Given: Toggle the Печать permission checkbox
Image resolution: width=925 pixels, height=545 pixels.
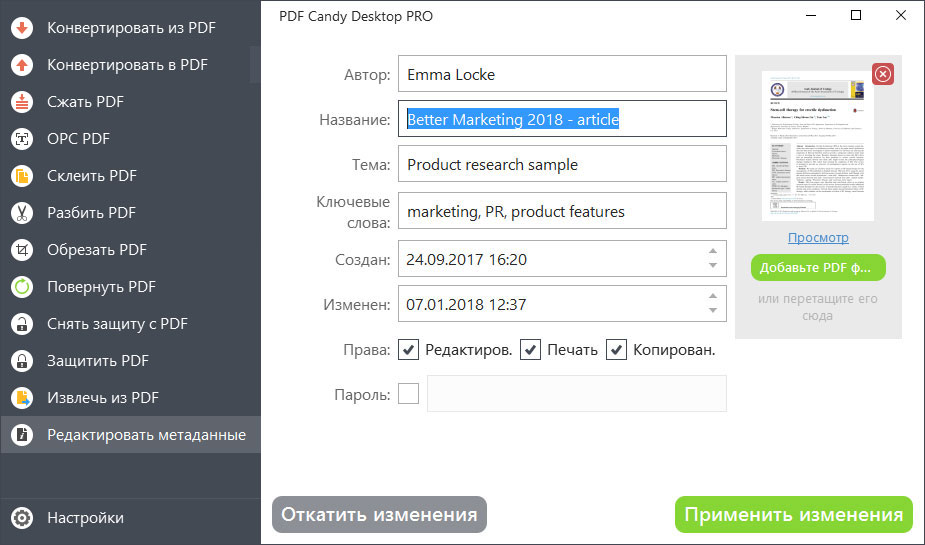Looking at the screenshot, I should (530, 350).
